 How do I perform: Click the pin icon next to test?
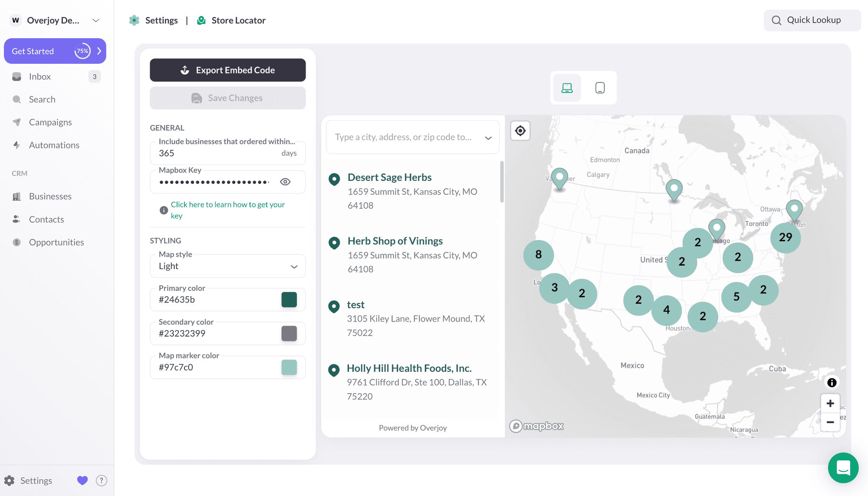(x=334, y=306)
